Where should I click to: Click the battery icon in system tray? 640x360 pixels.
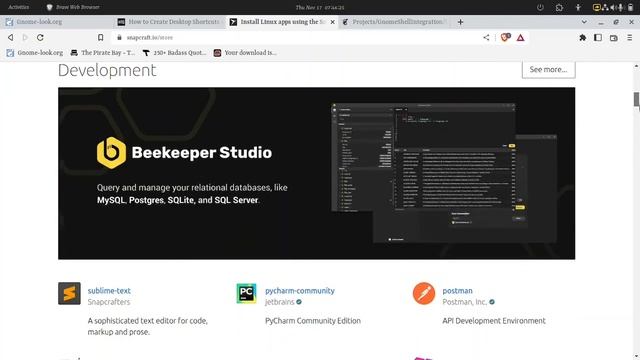point(630,7)
